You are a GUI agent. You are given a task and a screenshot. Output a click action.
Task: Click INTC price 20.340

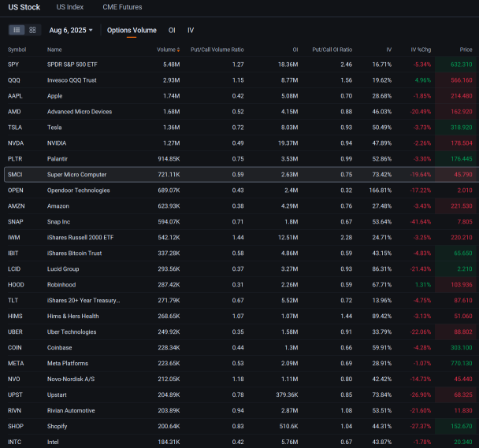click(x=463, y=442)
